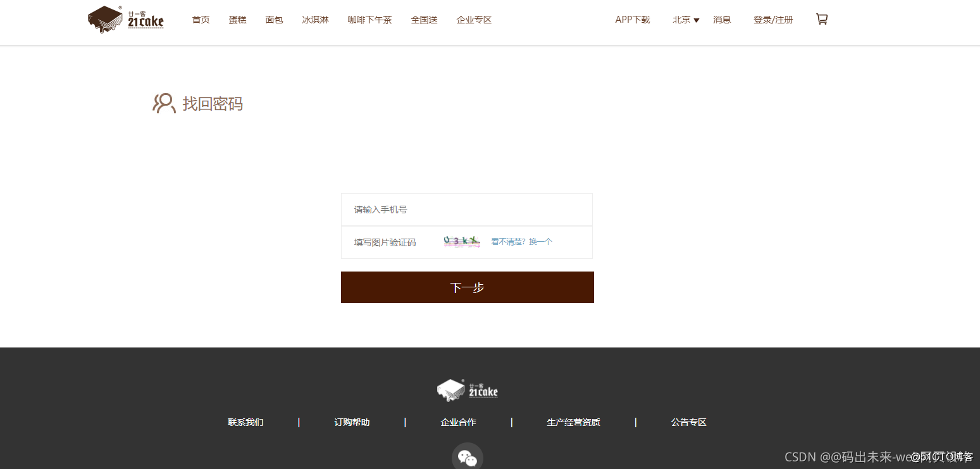The height and width of the screenshot is (469, 980).
Task: Click the 21cake footer logo
Action: (x=468, y=391)
